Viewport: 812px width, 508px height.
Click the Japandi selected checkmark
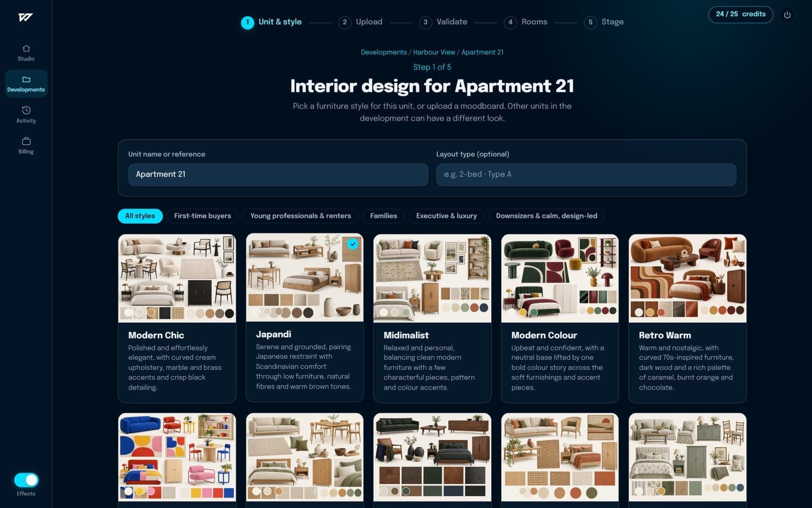tap(353, 244)
